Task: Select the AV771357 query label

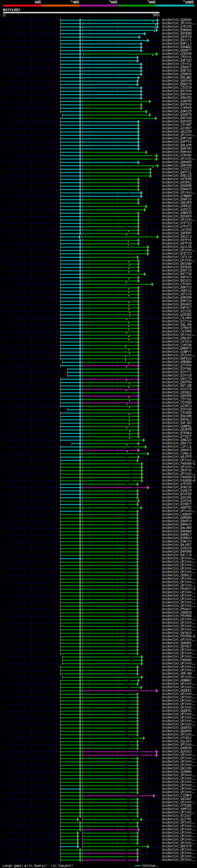Action: 11,10
